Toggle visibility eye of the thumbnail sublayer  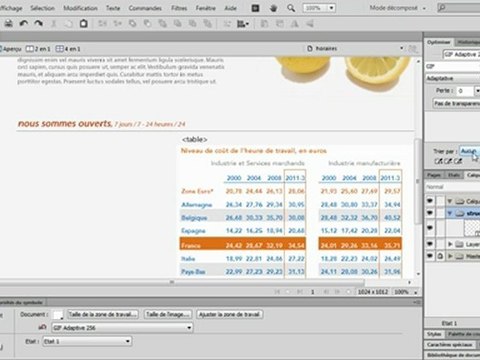(430, 228)
